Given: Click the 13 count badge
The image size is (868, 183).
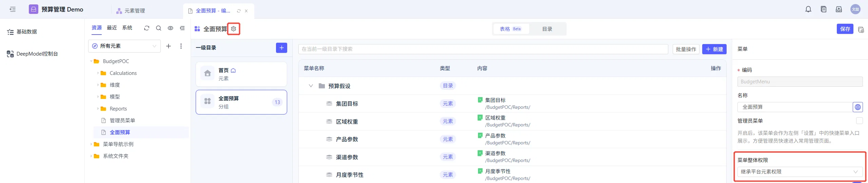Looking at the screenshot, I should coord(277,102).
